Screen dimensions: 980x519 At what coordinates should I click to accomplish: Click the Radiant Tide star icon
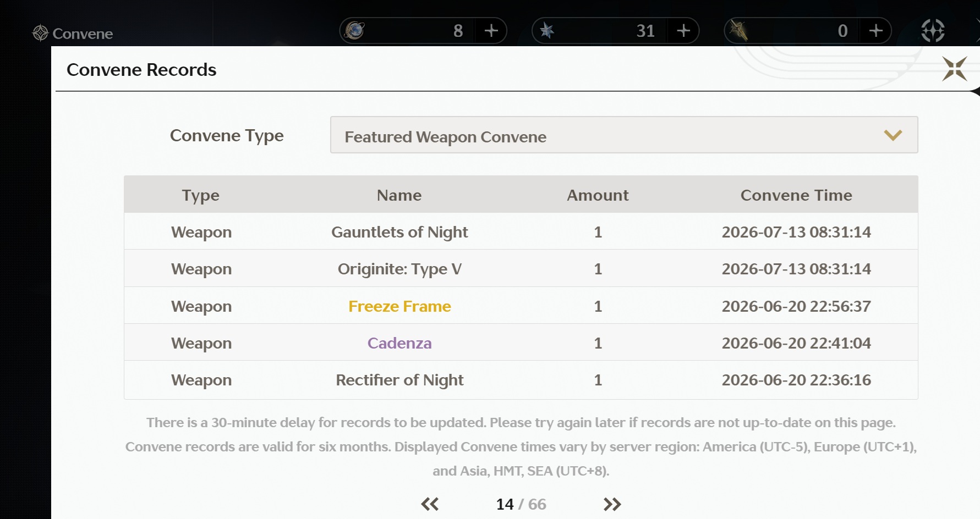(547, 30)
